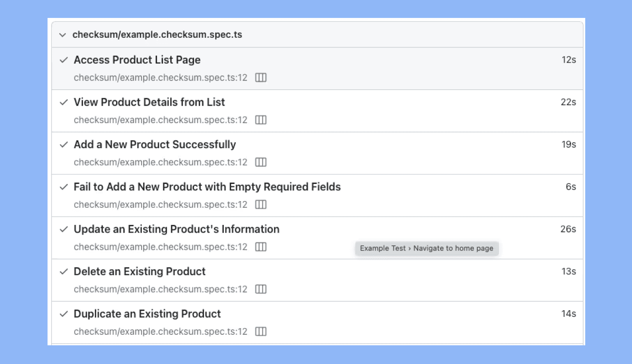The height and width of the screenshot is (364, 632).
Task: Expand the View Product Details from List test
Action: 149,102
